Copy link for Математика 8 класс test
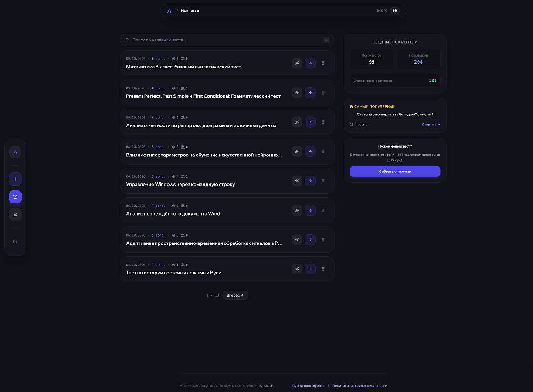The image size is (533, 392). point(297,63)
